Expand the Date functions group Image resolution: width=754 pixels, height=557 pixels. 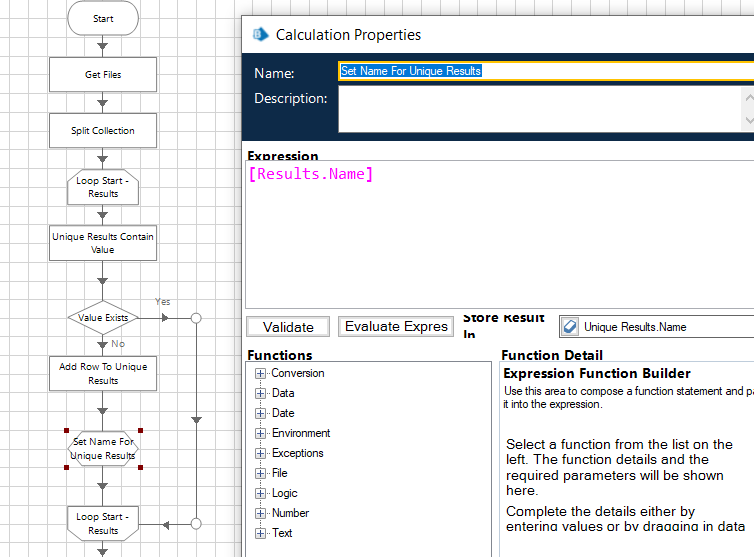click(261, 413)
